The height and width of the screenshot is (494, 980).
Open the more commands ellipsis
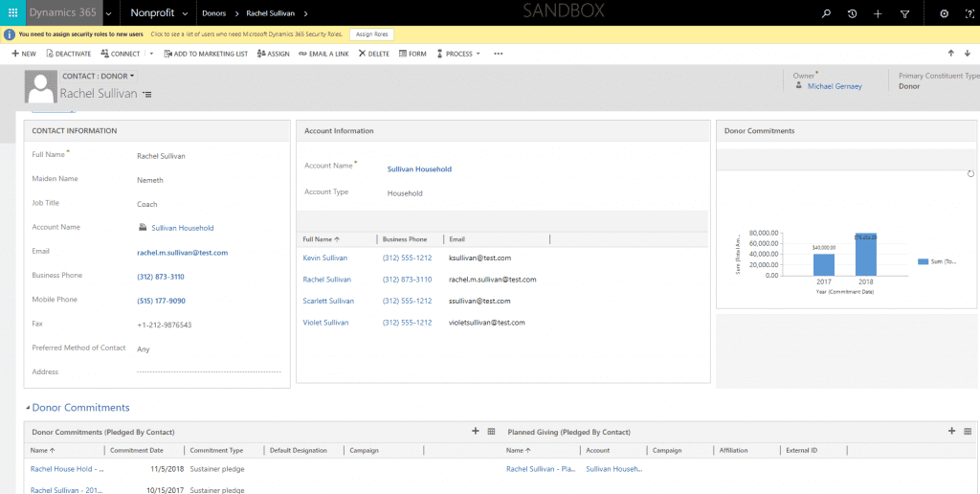pyautogui.click(x=498, y=54)
